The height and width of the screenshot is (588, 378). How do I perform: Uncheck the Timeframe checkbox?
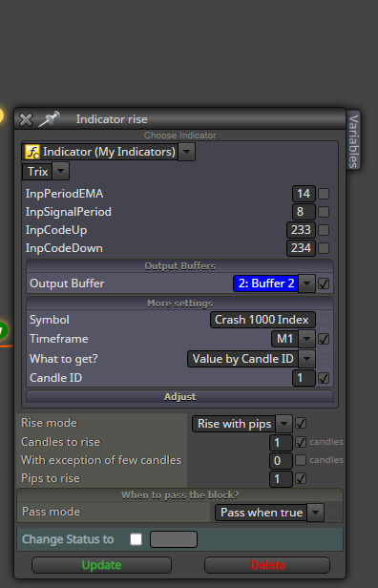tap(324, 339)
